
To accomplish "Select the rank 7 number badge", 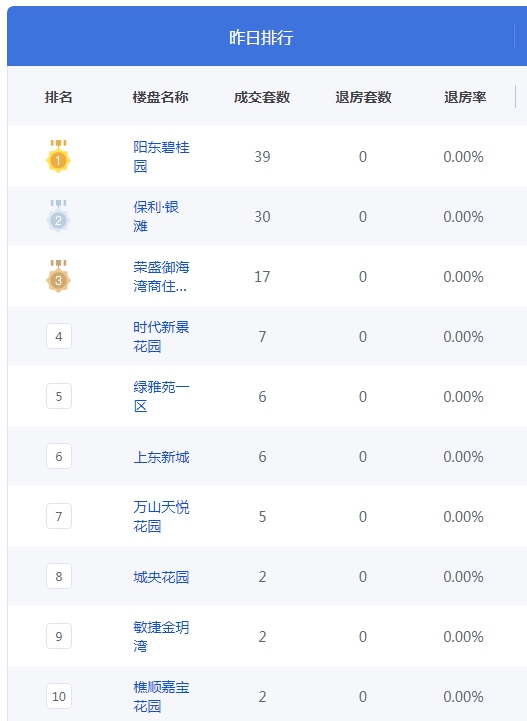I will 59,516.
